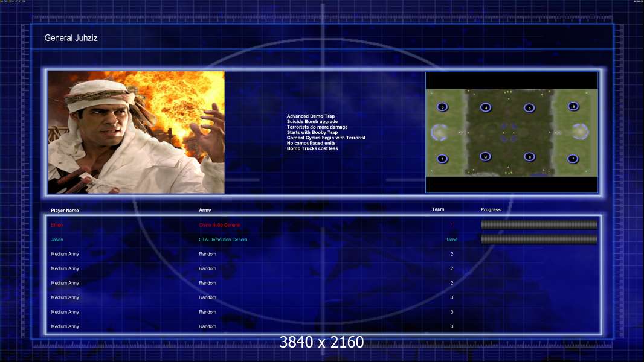Click the Army column header
The image size is (644, 362).
[x=205, y=210]
